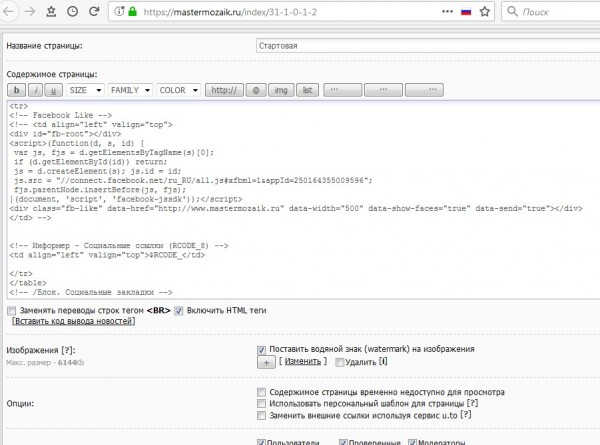Click the '<!-- Facebook Like -->' code line
Viewport: 600px width, 445px height.
pyautogui.click(x=60, y=115)
